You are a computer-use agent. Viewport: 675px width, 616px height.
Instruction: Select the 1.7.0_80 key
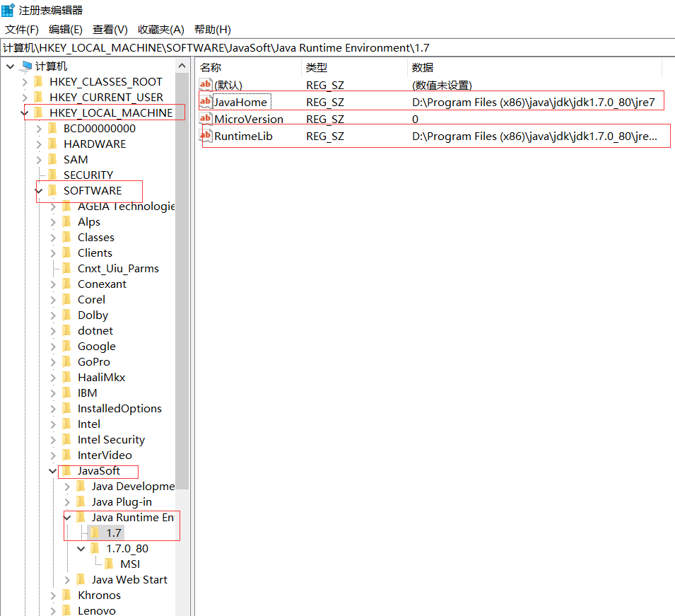pyautogui.click(x=127, y=548)
